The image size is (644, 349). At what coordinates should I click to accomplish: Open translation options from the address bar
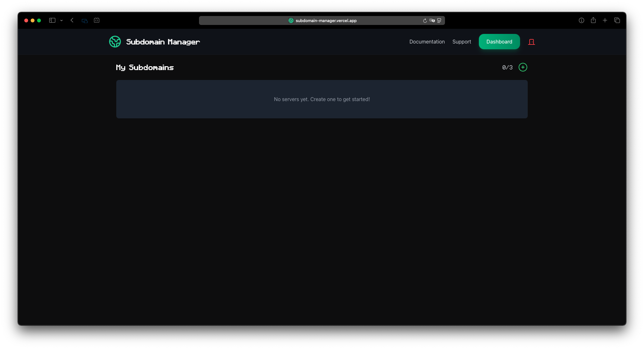pyautogui.click(x=432, y=20)
